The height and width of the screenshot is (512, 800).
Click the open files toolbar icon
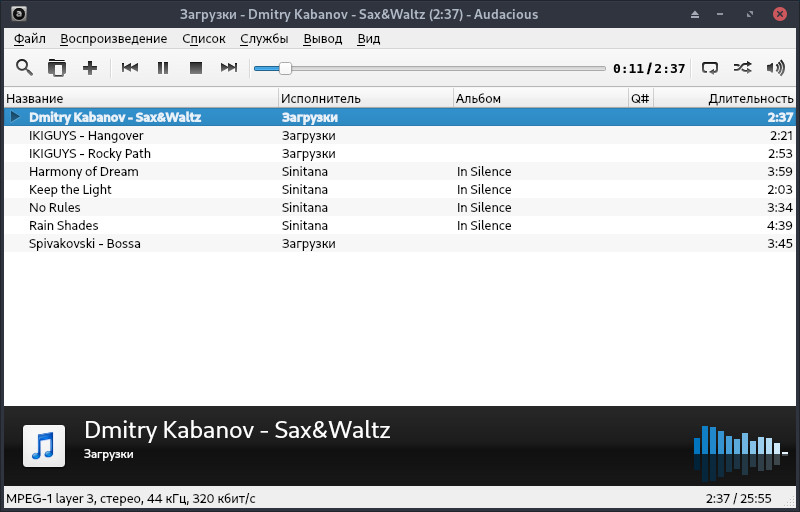(x=57, y=67)
